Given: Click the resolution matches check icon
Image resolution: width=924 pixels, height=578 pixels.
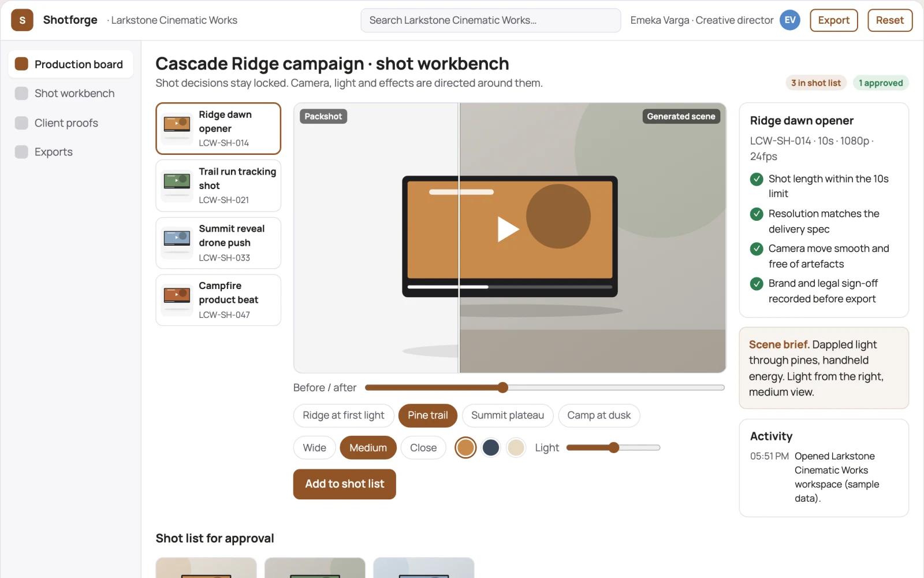Looking at the screenshot, I should coord(757,214).
